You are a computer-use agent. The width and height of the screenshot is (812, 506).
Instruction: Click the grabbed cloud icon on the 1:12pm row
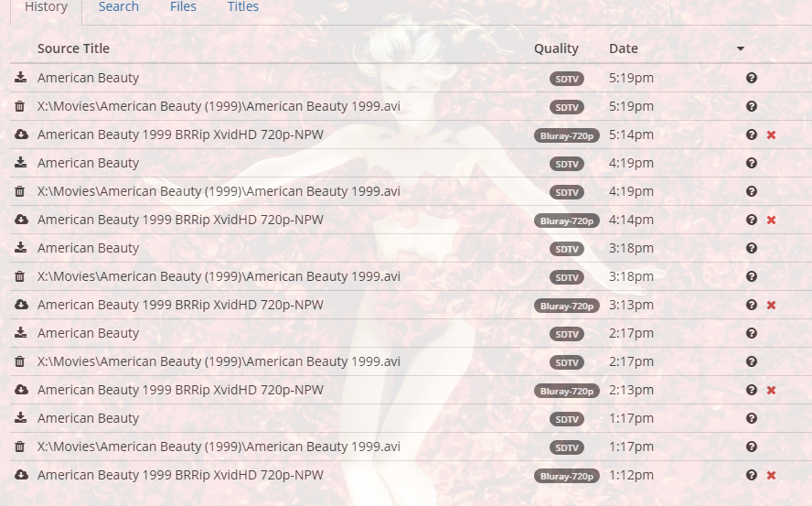pyautogui.click(x=21, y=475)
